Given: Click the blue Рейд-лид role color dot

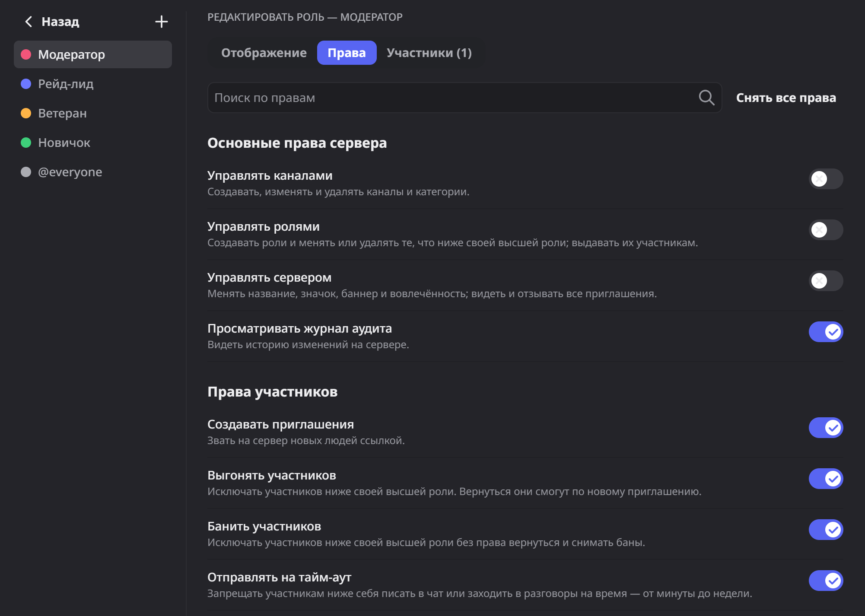Looking at the screenshot, I should point(26,84).
